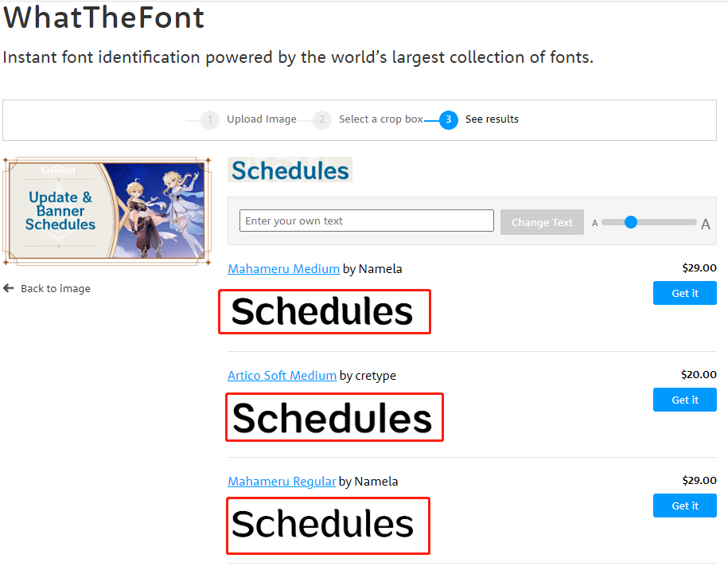Click Back to image link

(x=55, y=288)
